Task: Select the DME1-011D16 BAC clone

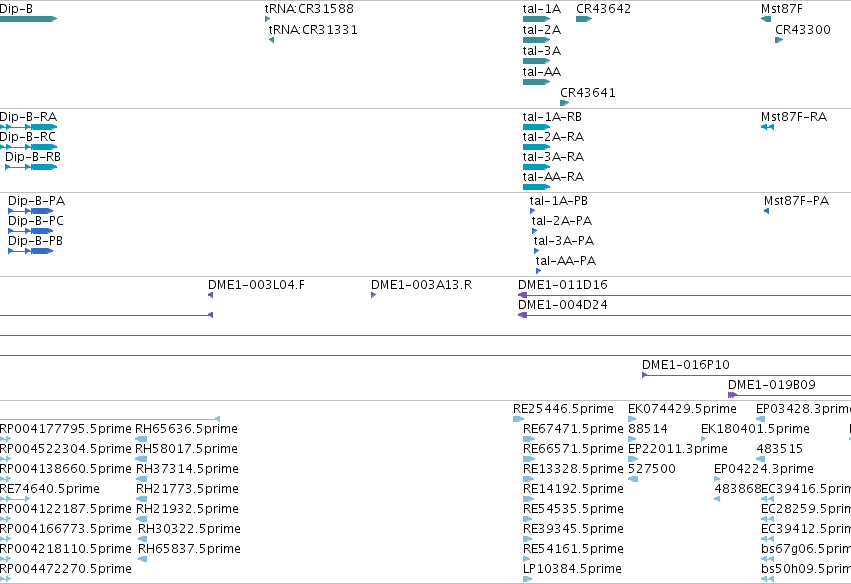Action: pos(684,295)
